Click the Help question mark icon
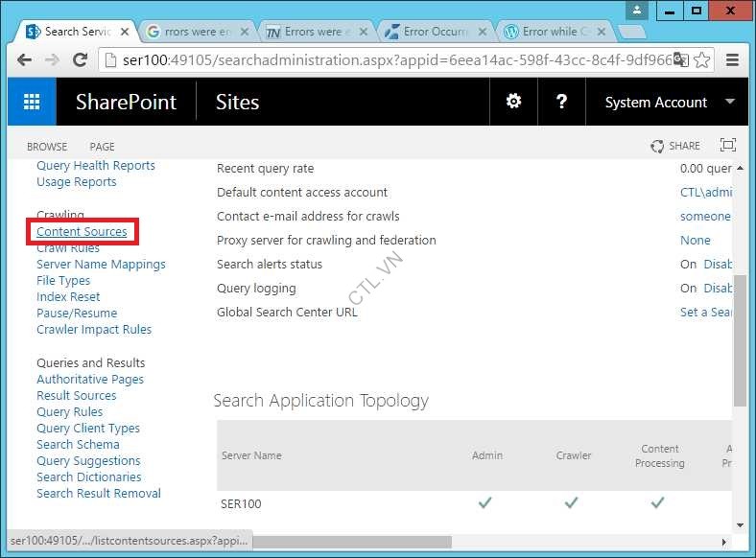Viewport: 756px width, 558px height. click(x=561, y=102)
